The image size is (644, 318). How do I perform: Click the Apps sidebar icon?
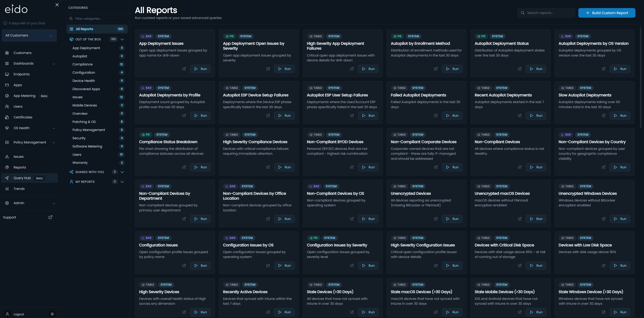7,85
